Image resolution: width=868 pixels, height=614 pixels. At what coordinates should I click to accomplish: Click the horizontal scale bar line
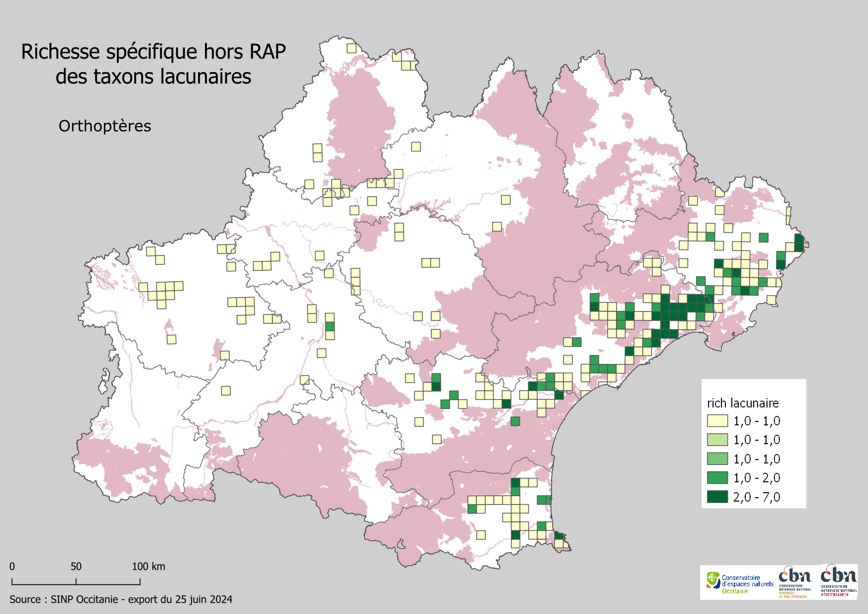(x=76, y=584)
